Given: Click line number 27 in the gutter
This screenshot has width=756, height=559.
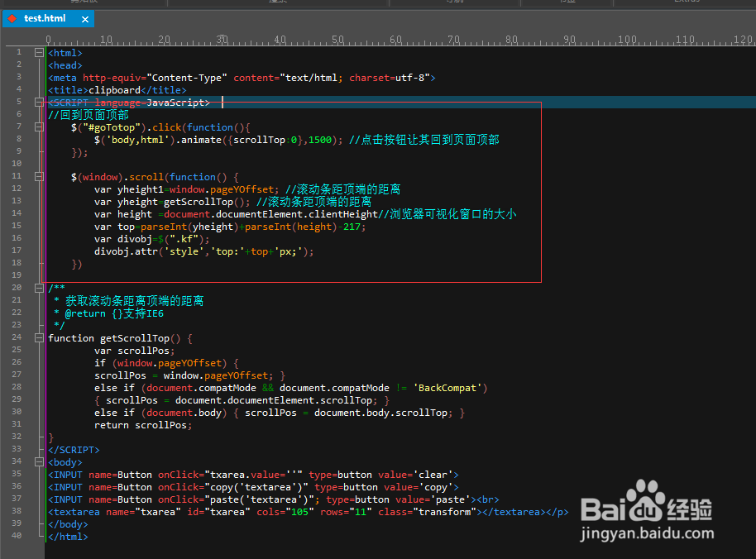Looking at the screenshot, I should (17, 375).
